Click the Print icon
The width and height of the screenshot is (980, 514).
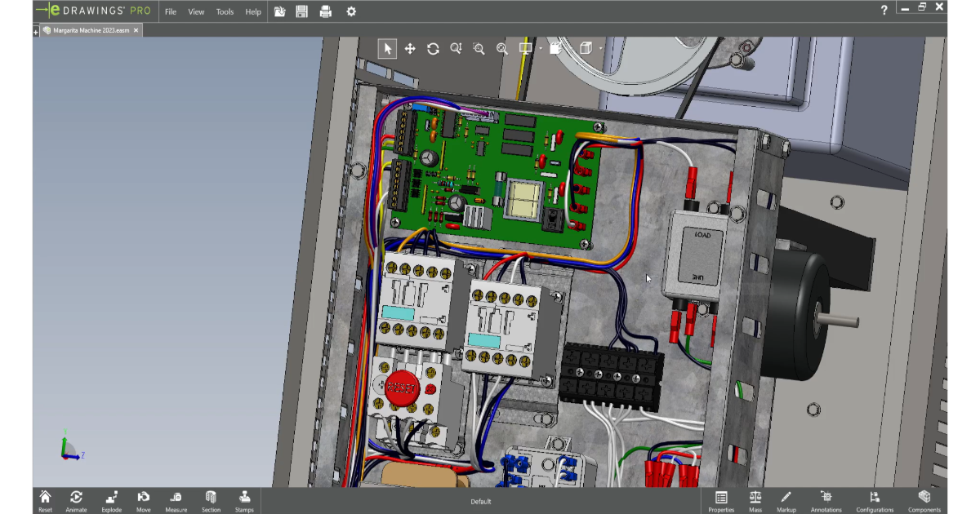pyautogui.click(x=326, y=11)
